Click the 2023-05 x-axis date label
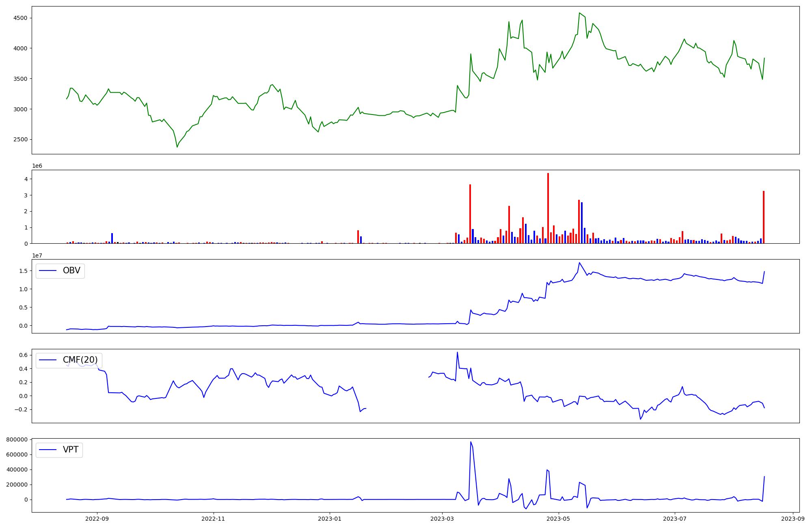This screenshot has height=528, width=812. coord(558,519)
